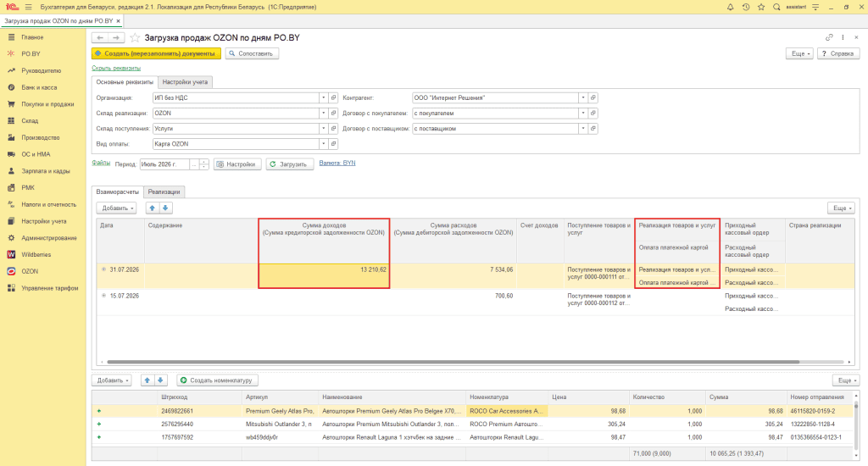Open Вид оплаты dropdown list
Viewport: 868px width, 466px height.
click(x=323, y=144)
